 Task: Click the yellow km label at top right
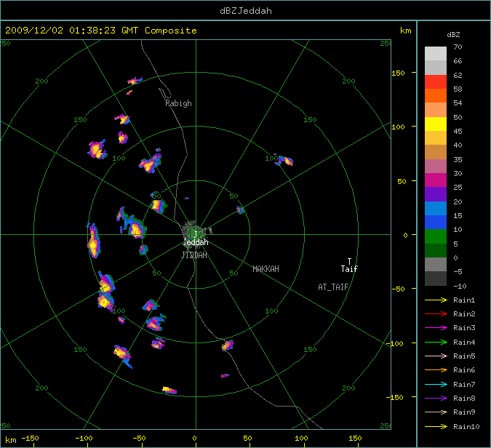coord(405,31)
